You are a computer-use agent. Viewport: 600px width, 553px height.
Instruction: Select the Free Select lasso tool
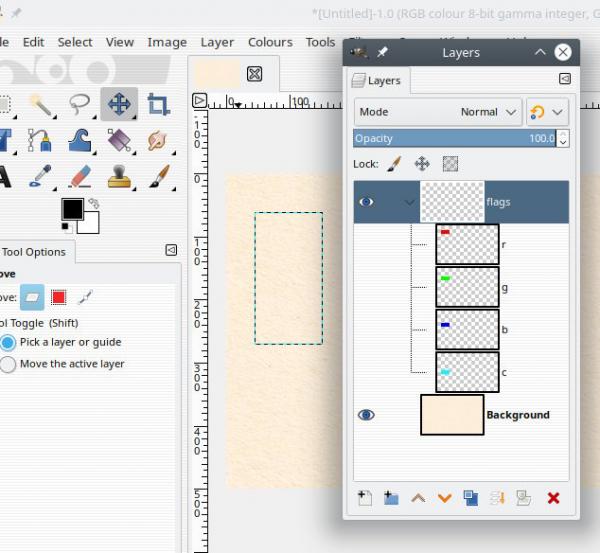[80, 104]
